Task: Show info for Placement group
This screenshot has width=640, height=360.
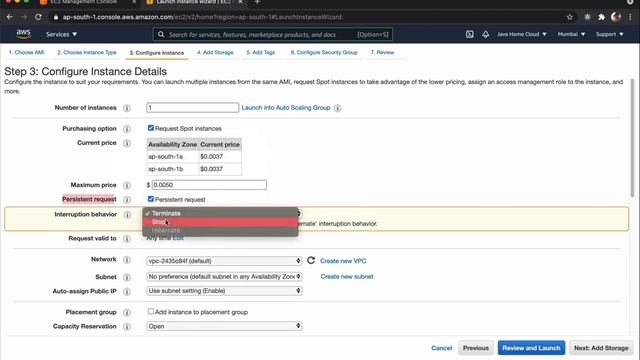Action: [127, 312]
